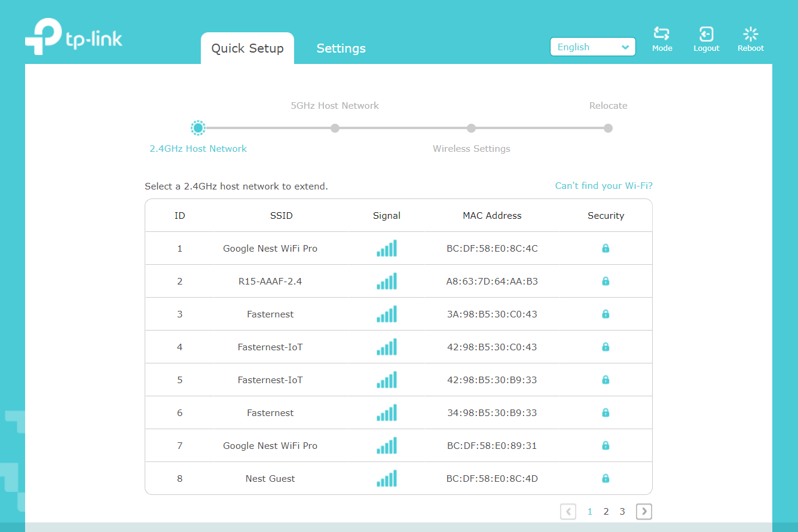
Task: Click signal bars for MAC 42:98:B5:30:B9:33
Action: tap(387, 380)
